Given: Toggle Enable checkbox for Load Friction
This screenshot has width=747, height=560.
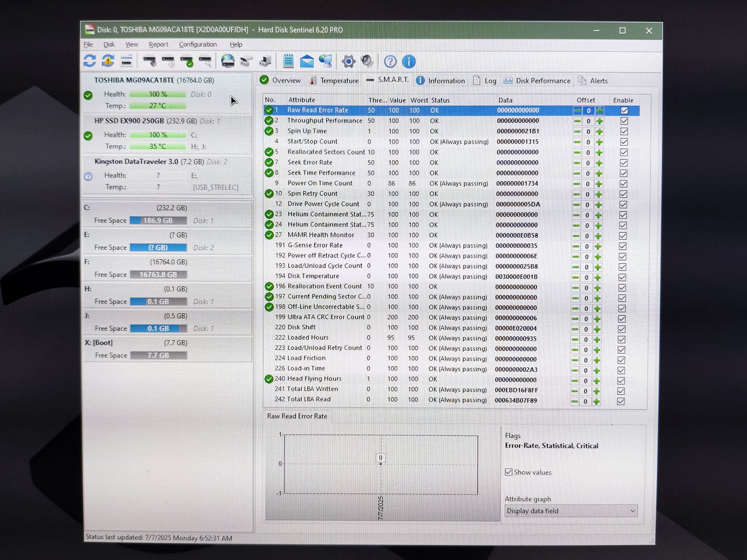Looking at the screenshot, I should pos(621,360).
